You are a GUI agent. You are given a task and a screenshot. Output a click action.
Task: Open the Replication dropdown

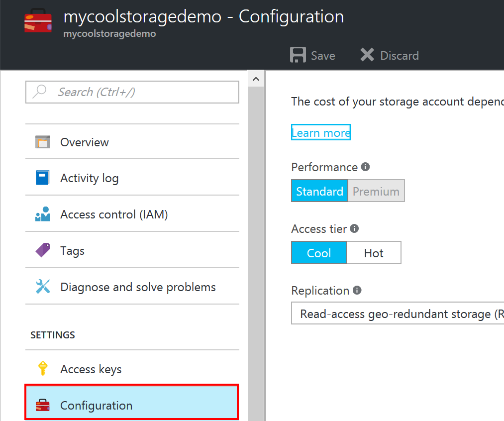pos(397,315)
